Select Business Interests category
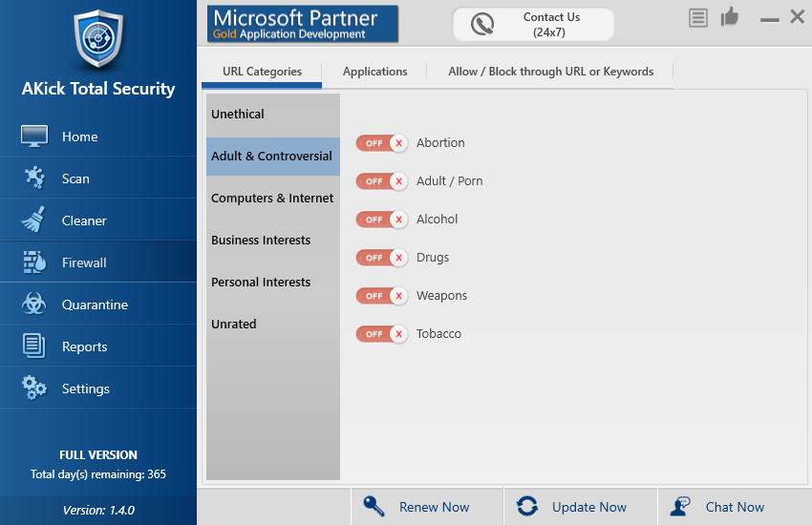This screenshot has width=812, height=525. [273, 240]
